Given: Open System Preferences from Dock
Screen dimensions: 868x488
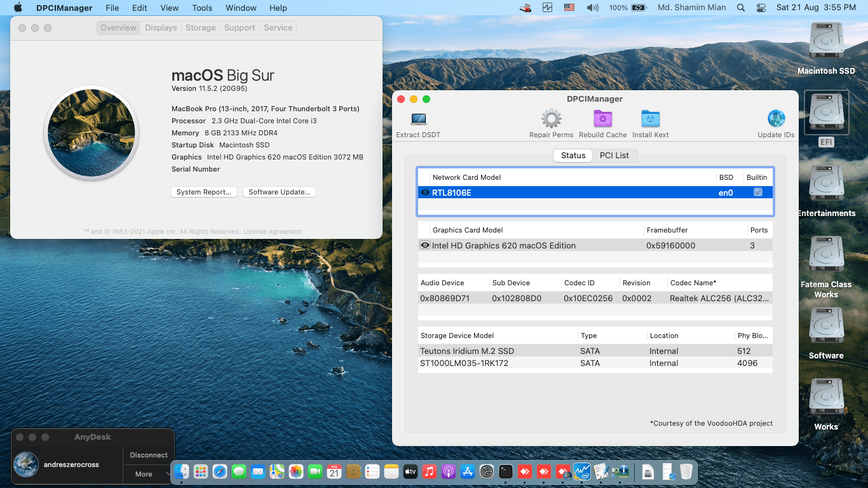Looking at the screenshot, I should [487, 471].
